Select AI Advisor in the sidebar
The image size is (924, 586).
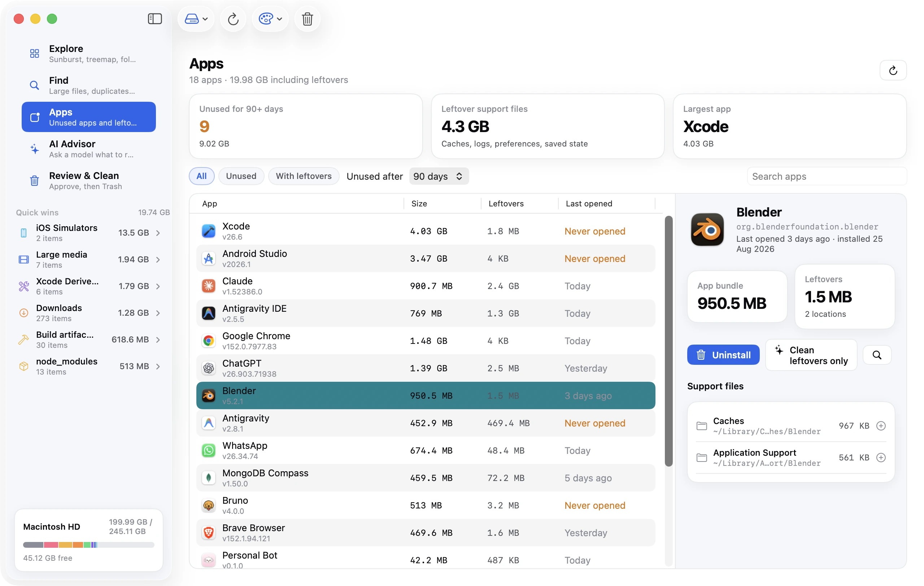coord(89,149)
